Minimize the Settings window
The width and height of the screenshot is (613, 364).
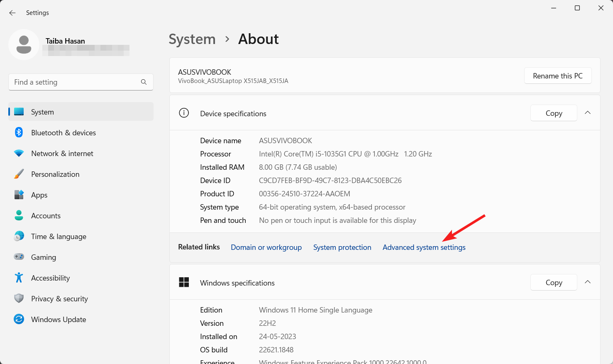[x=554, y=8]
